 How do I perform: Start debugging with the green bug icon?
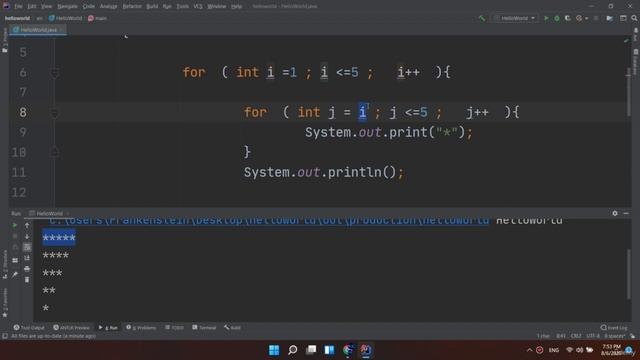point(557,18)
